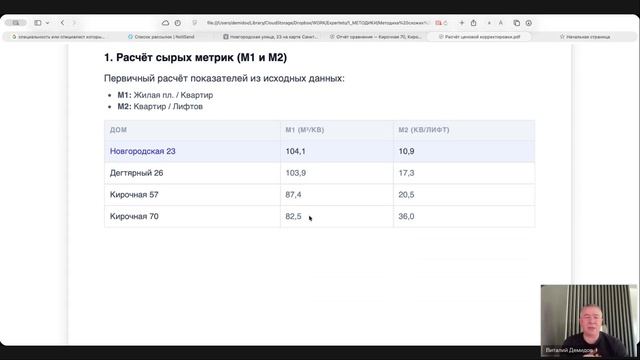Click the 'Дегтярный 26' row name

[136, 173]
